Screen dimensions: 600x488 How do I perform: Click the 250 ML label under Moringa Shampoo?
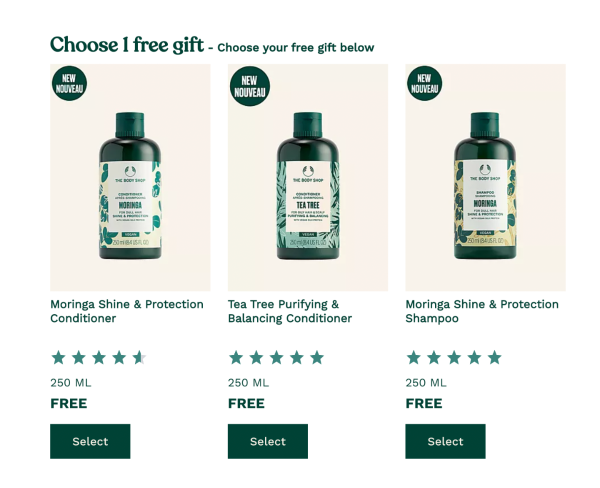(x=426, y=383)
